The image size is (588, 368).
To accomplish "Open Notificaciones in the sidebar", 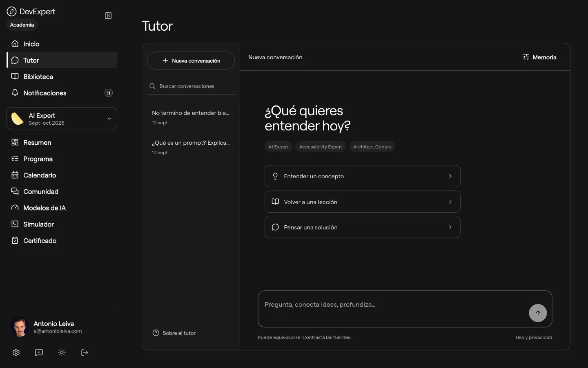I will [x=62, y=93].
